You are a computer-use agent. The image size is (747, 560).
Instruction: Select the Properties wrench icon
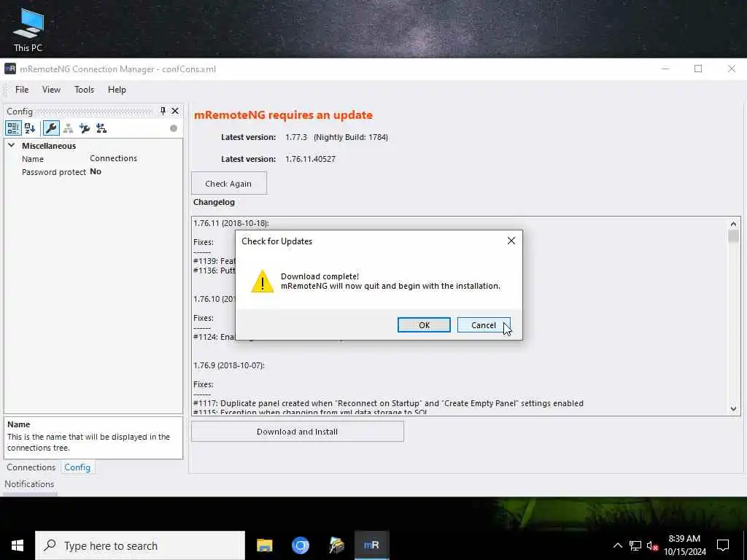pyautogui.click(x=51, y=128)
